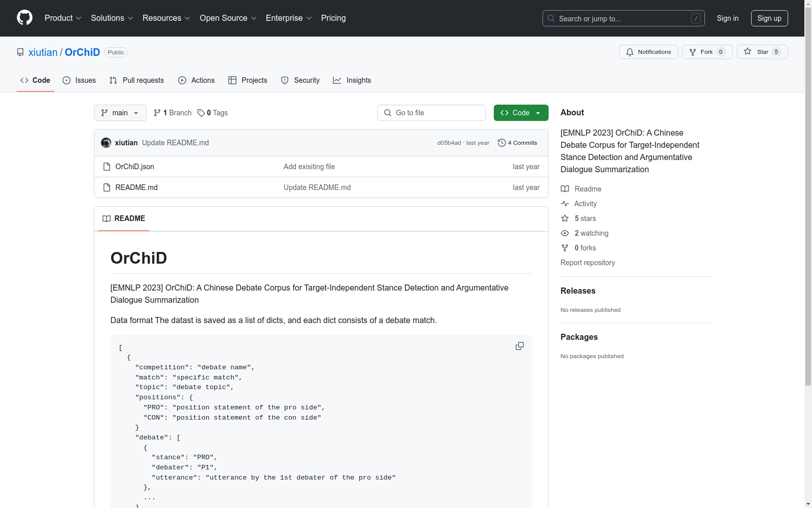The width and height of the screenshot is (812, 508).
Task: Expand the Open Source menu
Action: pyautogui.click(x=228, y=18)
